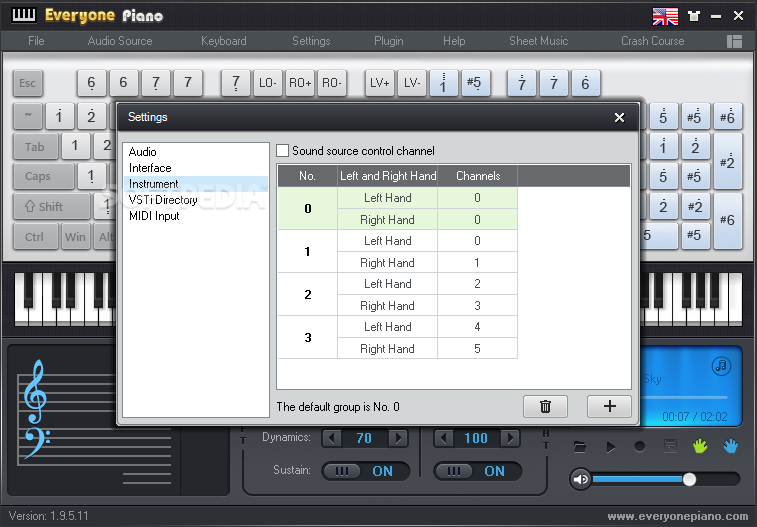Click the Ctrl key button
This screenshot has width=757, height=527.
35,236
